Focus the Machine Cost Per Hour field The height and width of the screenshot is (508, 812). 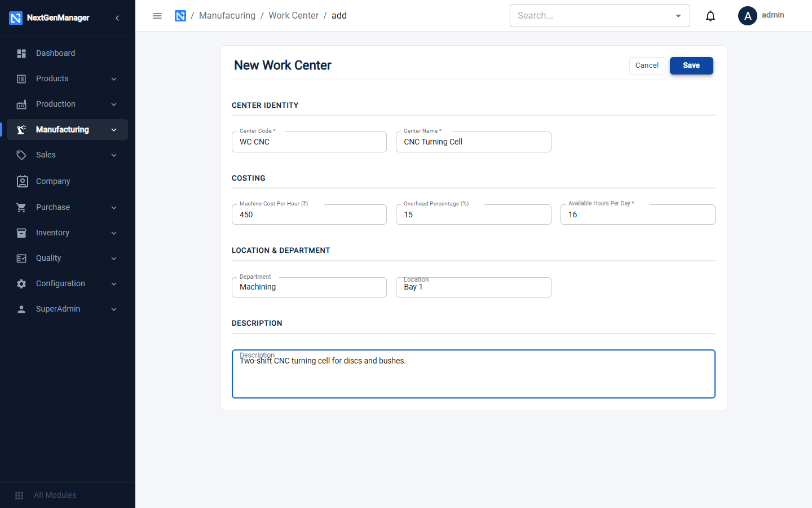[309, 214]
